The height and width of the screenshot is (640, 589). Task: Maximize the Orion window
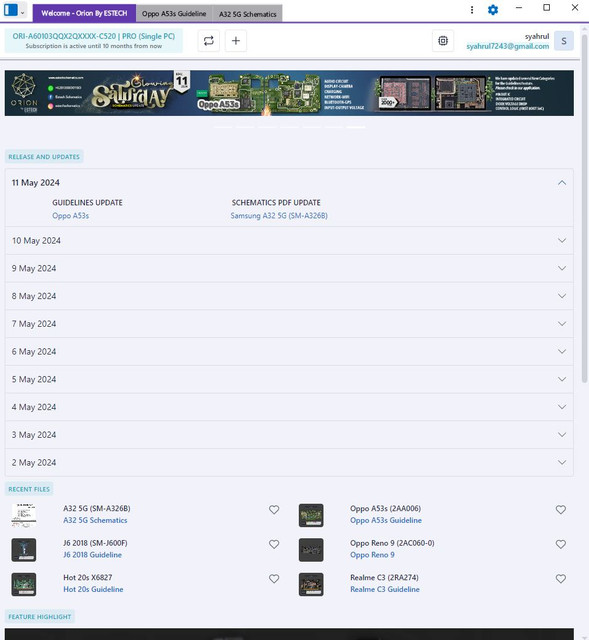pos(547,8)
